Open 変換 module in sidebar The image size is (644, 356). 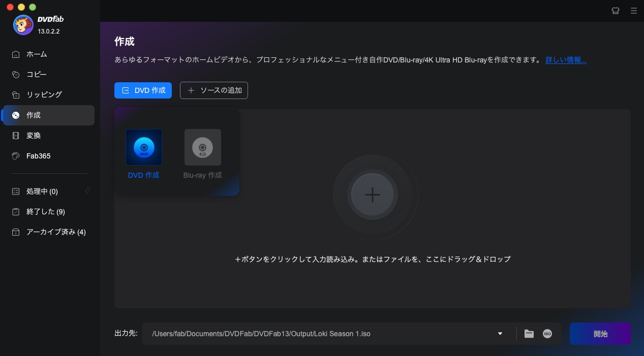[34, 136]
